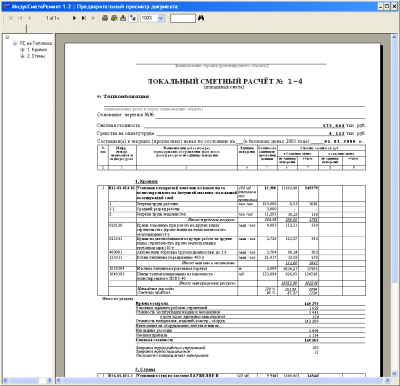The image size is (400, 386).
Task: Go to next page arrow
Action: pos(74,18)
